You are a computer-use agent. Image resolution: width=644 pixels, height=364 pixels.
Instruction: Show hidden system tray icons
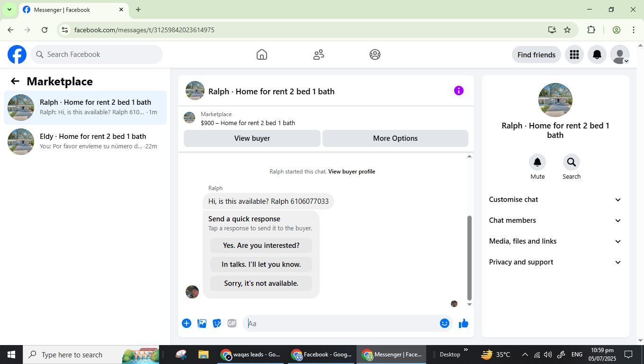525,355
